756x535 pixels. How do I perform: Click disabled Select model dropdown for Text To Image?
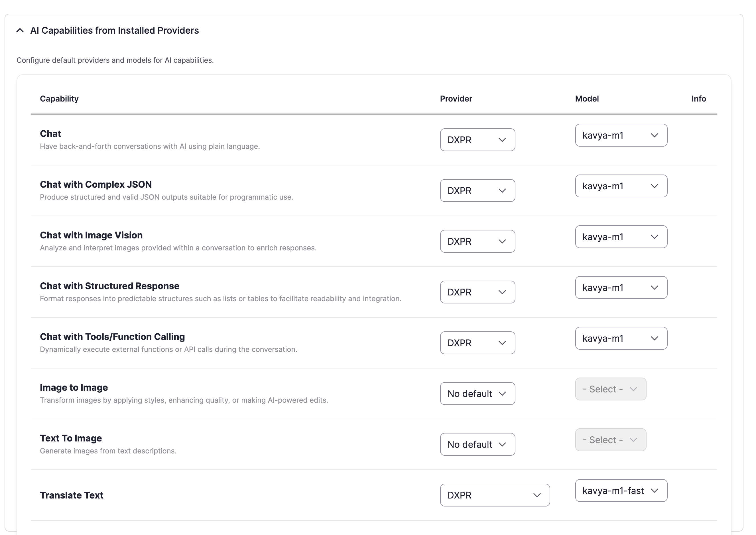tap(610, 439)
